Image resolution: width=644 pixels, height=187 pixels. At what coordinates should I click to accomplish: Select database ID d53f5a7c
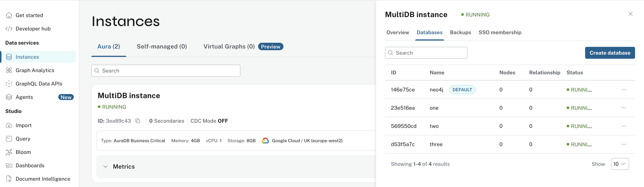pyautogui.click(x=402, y=144)
